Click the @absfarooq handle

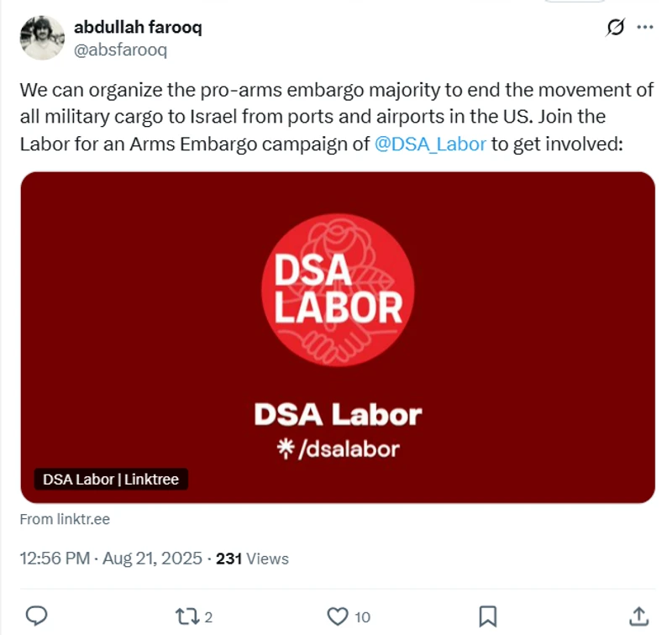point(122,50)
